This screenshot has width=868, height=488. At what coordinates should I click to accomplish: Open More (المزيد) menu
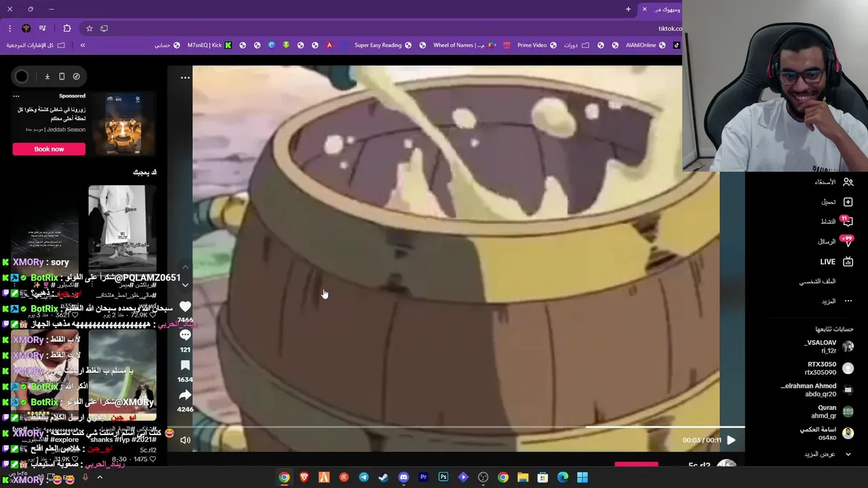[836, 301]
